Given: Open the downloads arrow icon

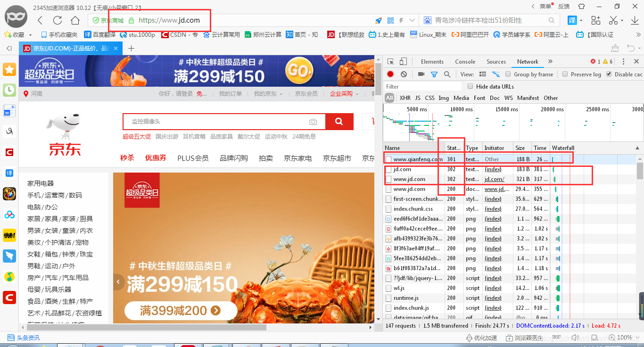Looking at the screenshot, I should click(634, 20).
